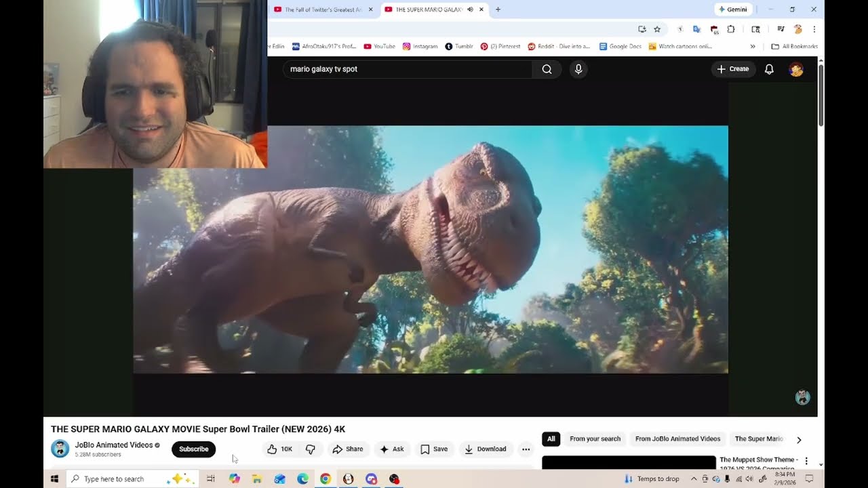Screen dimensions: 868x488
Task: Open Chrome three-dot menu
Action: (814, 29)
